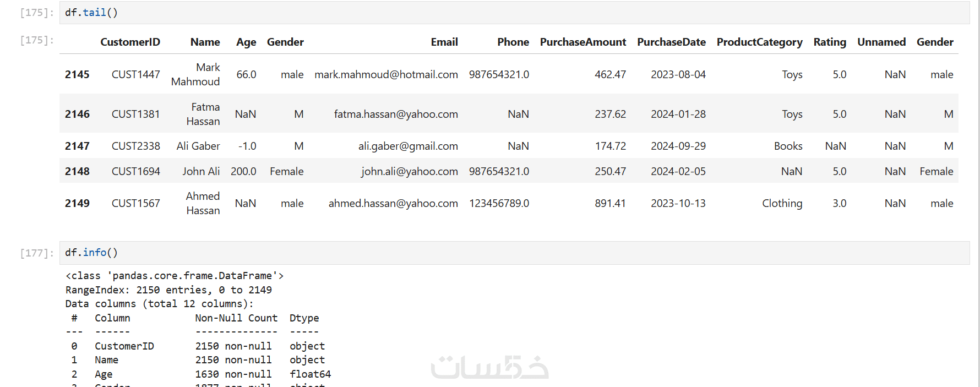Click the Clothing product category cell
980x387 pixels.
(782, 203)
